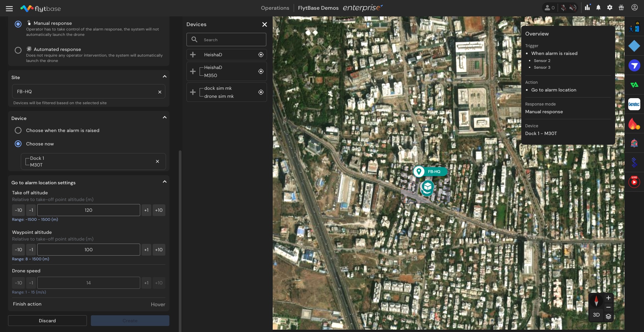Open the Genetec integration in sidebar
Screen dimensions: 644x332
click(x=634, y=104)
